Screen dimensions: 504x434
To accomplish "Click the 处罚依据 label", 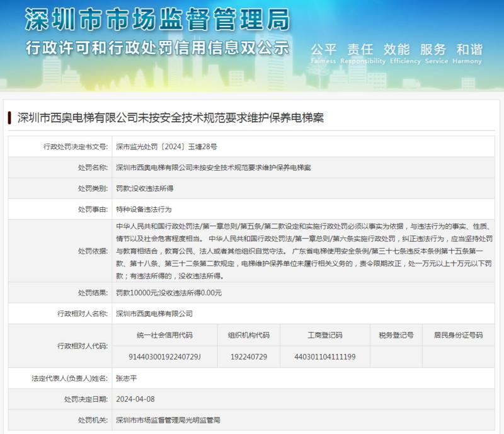I will coord(93,251).
